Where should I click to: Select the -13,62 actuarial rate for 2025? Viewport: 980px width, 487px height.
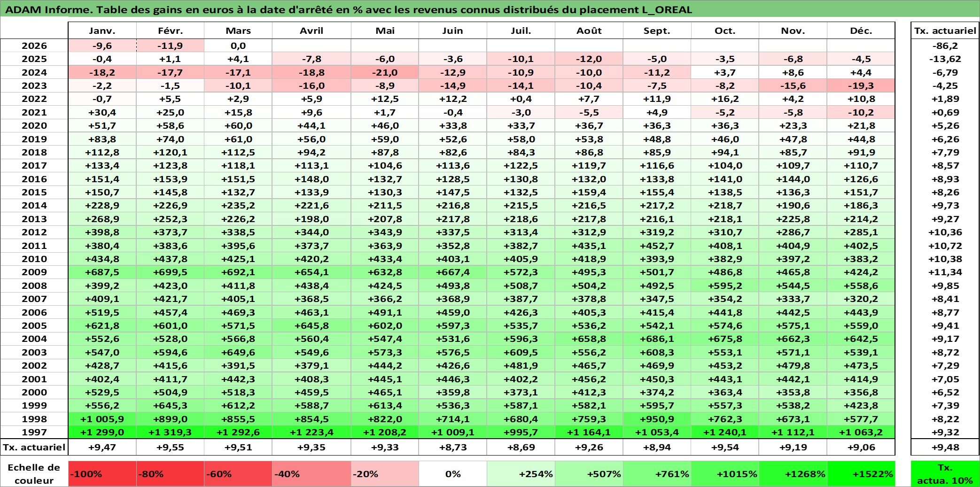(x=945, y=59)
